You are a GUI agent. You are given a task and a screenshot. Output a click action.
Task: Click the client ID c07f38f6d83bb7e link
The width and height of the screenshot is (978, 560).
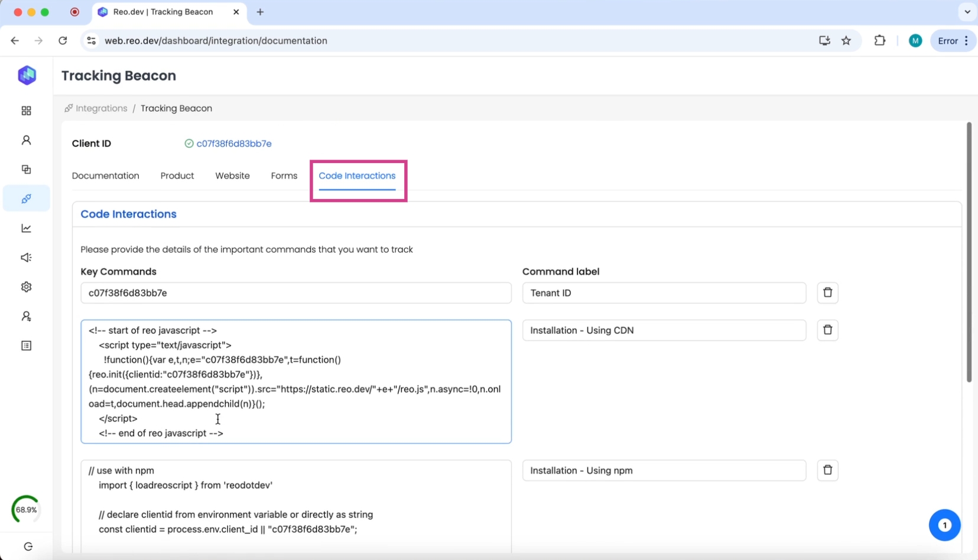tap(233, 144)
